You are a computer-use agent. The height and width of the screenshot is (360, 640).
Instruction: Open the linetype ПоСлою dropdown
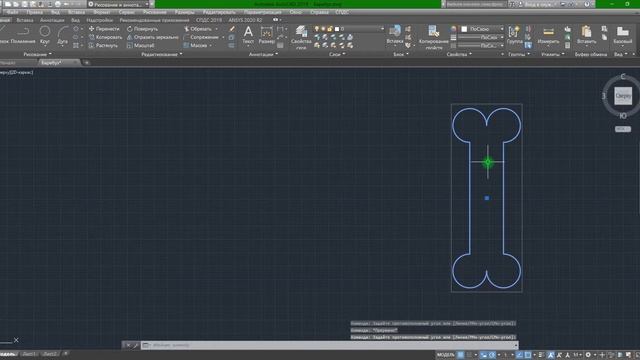(482, 45)
